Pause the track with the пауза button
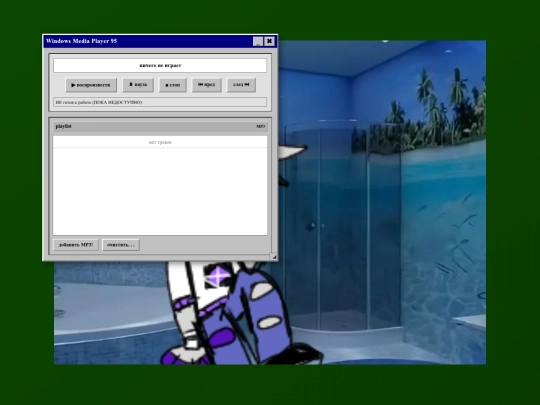Screen dimensions: 540x405 [138, 85]
